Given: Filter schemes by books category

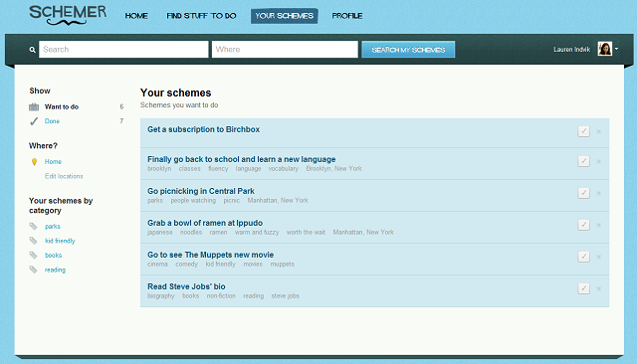Looking at the screenshot, I should tap(53, 255).
